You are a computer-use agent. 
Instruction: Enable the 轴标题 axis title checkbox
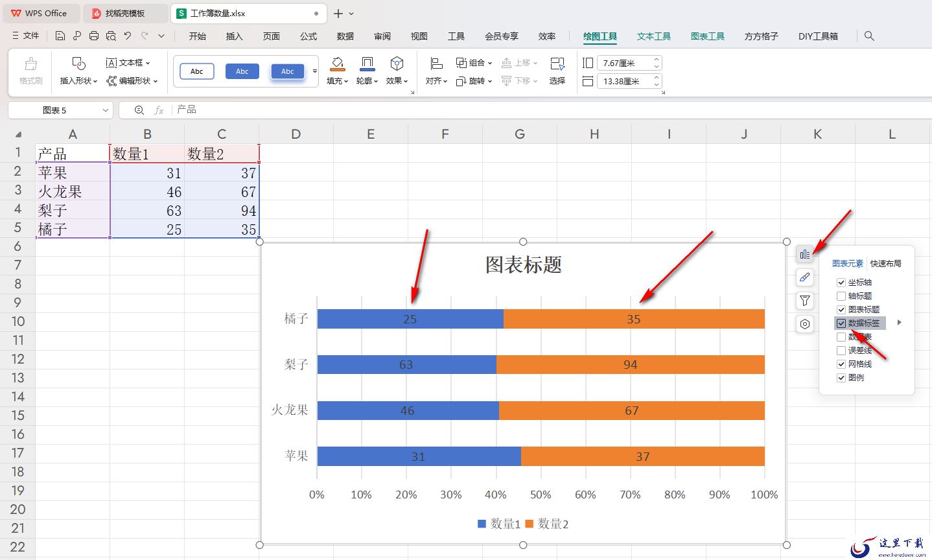point(841,296)
